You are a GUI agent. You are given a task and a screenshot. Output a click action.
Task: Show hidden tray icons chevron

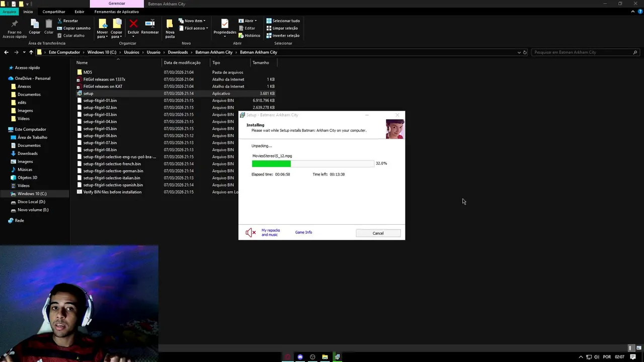click(581, 357)
